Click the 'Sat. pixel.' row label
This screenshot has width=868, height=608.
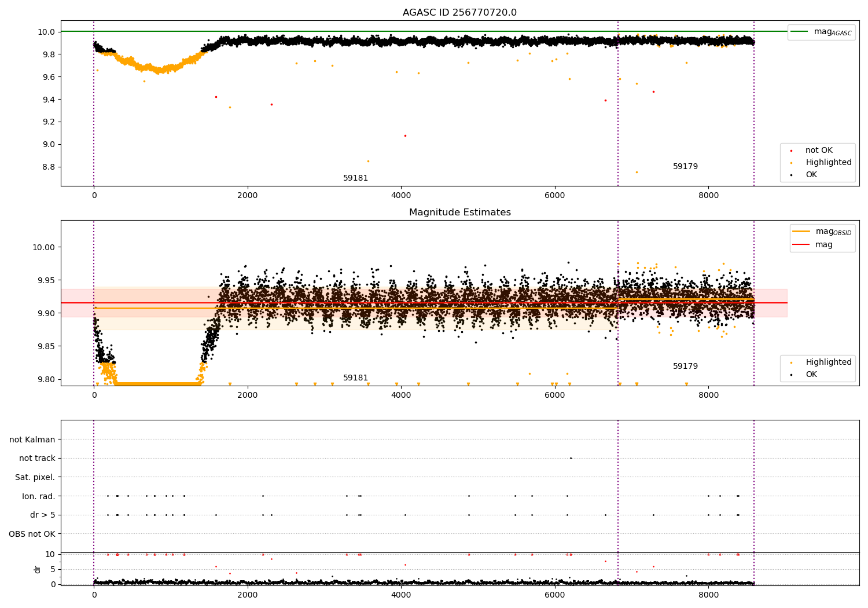click(35, 477)
